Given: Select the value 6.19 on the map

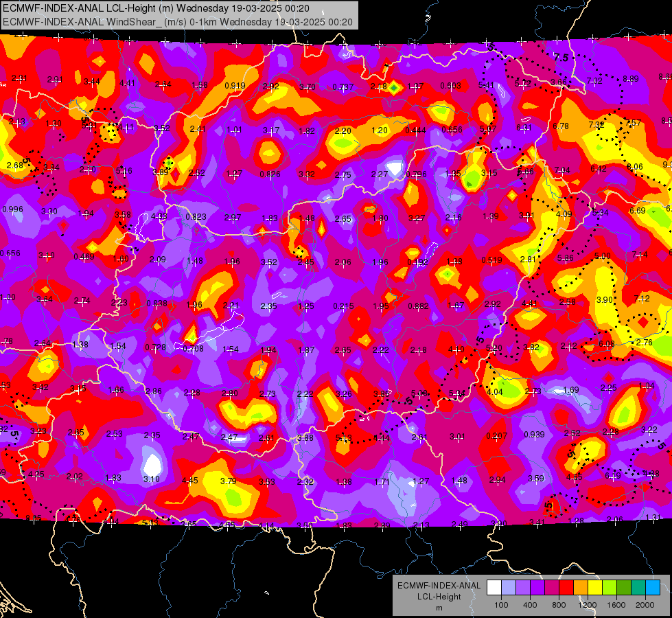Looking at the screenshot, I should [613, 475].
